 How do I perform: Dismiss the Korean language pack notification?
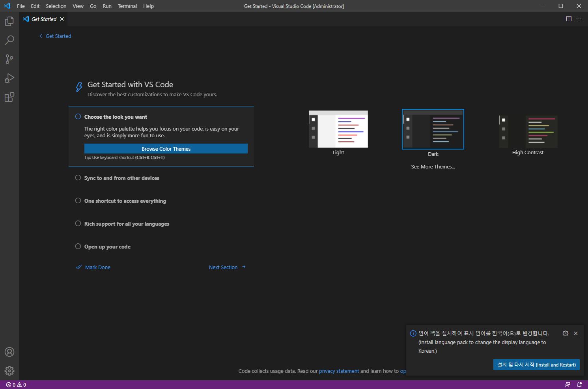[576, 333]
